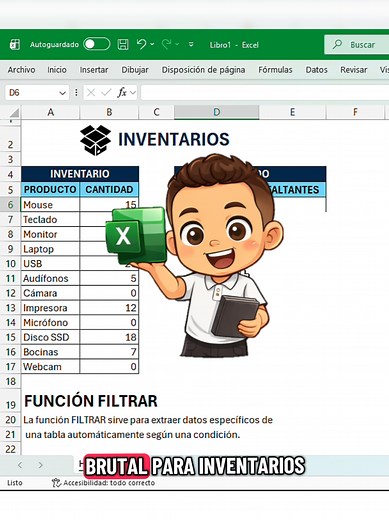Screen dimensions: 389x520
Task: Select the Cámara product cell
Action: click(x=50, y=293)
